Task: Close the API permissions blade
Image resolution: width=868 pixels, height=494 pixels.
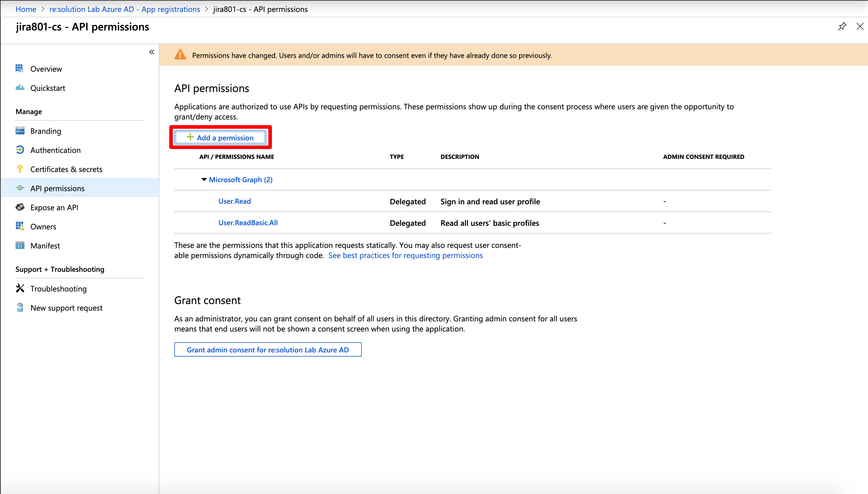Action: point(860,27)
